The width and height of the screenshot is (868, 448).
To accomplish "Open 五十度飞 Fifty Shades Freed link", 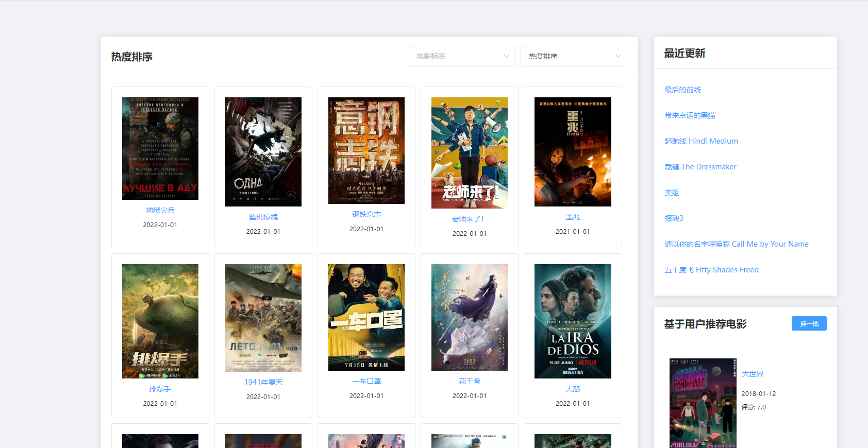I will coord(711,270).
